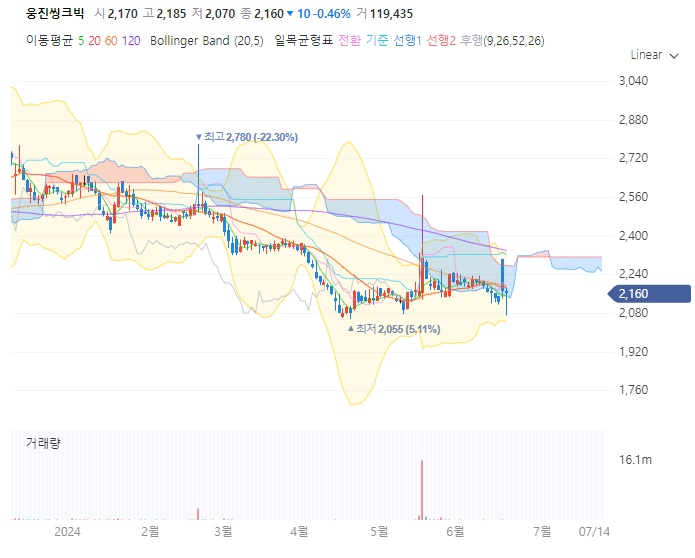
Task: Click the 7월 month axis label
Action: 543,531
